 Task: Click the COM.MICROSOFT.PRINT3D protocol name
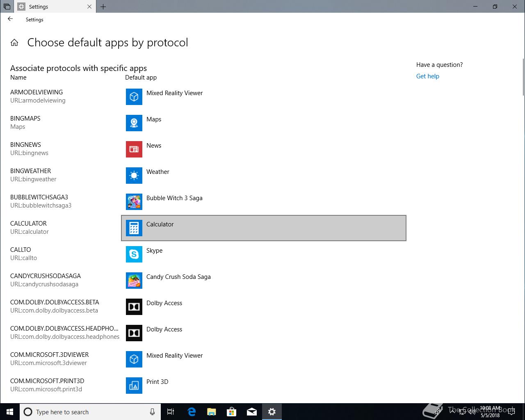pyautogui.click(x=47, y=381)
